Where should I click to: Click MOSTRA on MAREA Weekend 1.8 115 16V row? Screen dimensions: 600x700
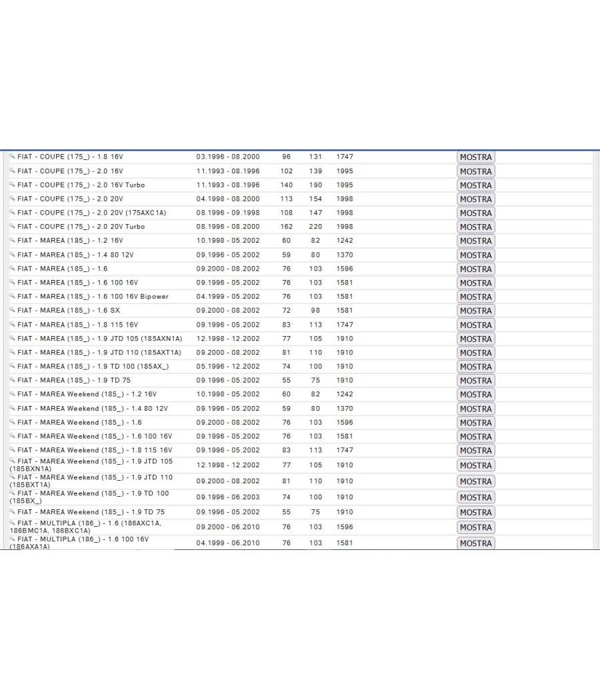click(x=476, y=451)
